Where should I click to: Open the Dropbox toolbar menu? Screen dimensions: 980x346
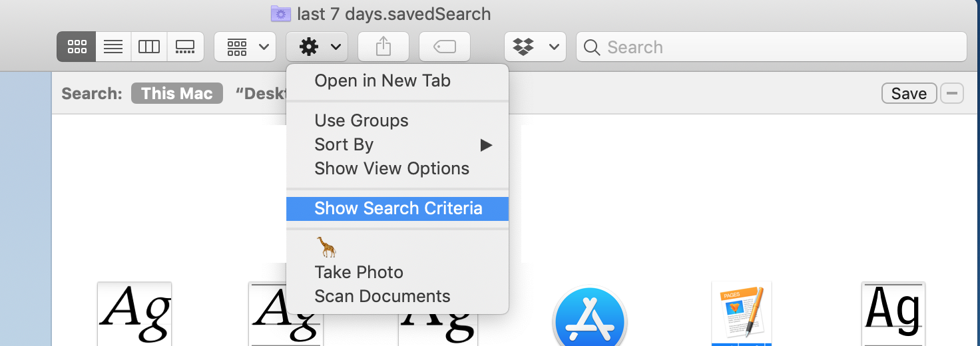click(x=535, y=47)
